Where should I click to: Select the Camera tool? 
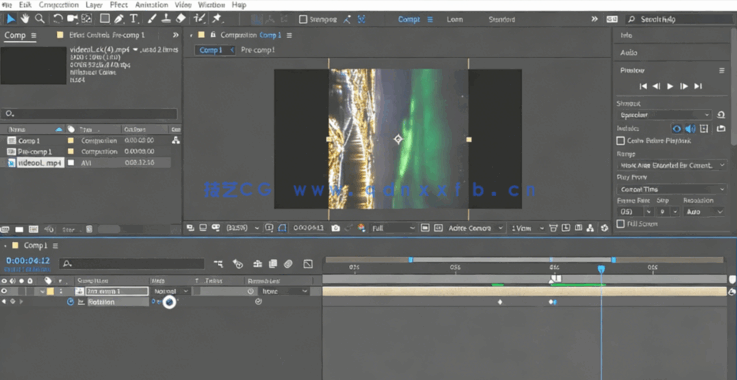(x=72, y=19)
